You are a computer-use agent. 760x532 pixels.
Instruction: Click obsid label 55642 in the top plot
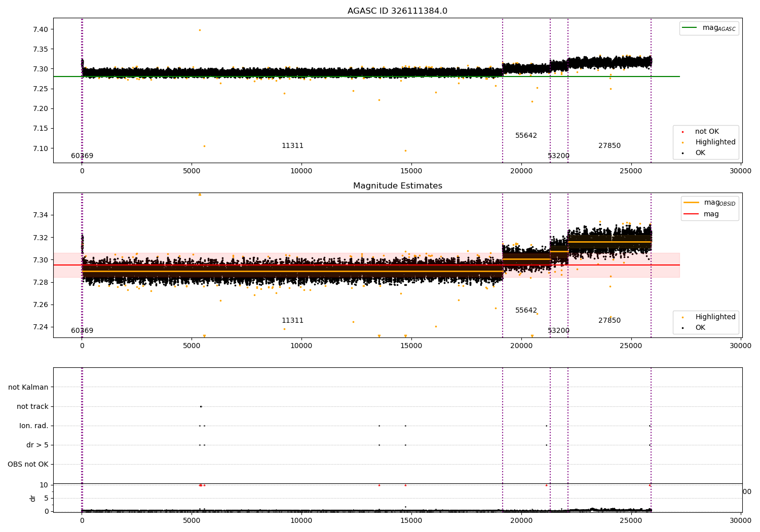526,136
